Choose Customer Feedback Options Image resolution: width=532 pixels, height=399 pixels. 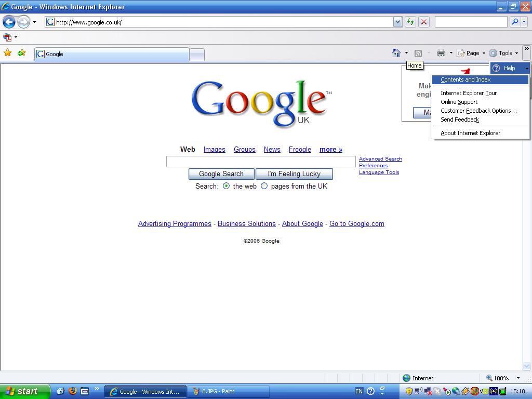coord(480,111)
